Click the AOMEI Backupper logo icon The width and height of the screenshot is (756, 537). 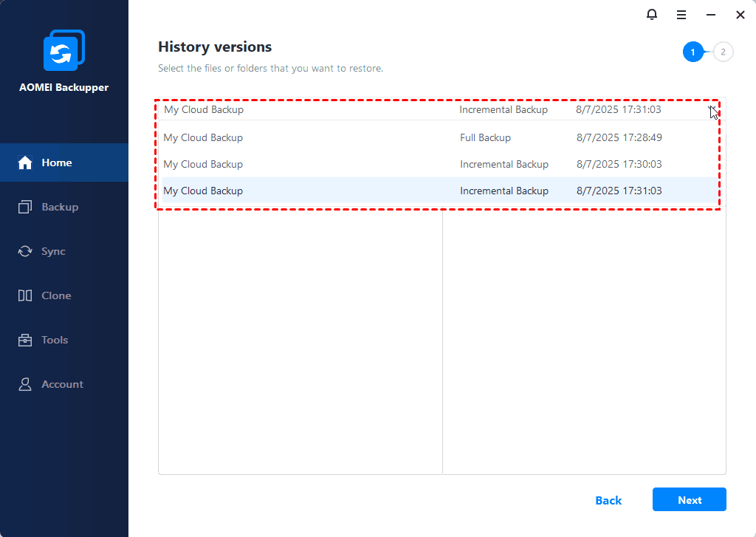click(x=64, y=50)
